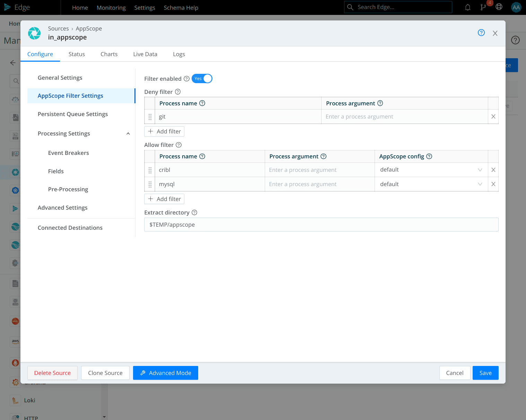Click the Extract directory input field

pos(321,225)
